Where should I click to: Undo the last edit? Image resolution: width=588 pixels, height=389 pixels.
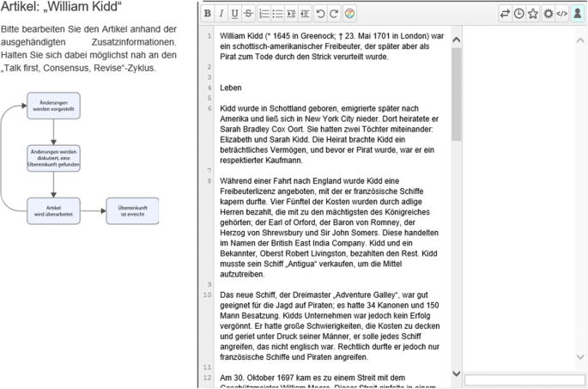[x=320, y=14]
